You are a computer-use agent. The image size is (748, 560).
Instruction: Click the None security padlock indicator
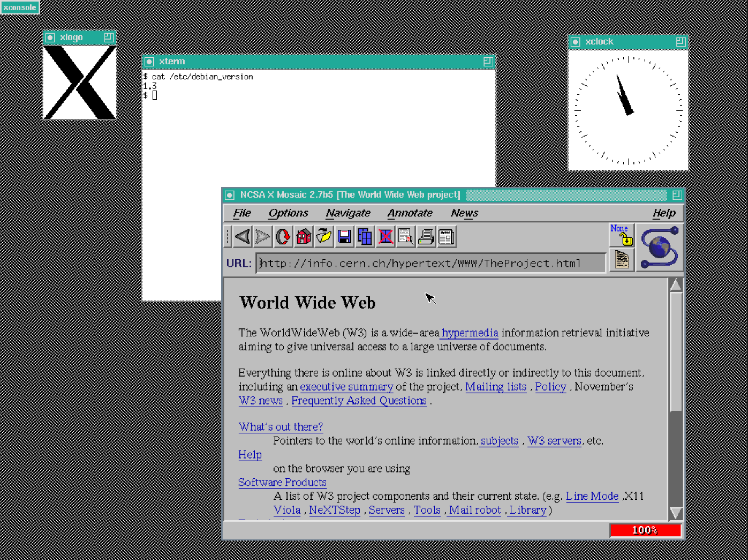(621, 235)
